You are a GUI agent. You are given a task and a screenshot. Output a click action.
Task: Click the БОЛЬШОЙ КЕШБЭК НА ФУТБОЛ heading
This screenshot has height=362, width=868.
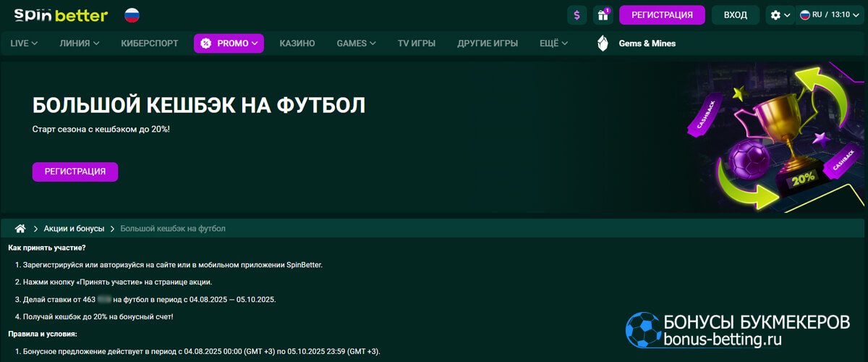199,106
